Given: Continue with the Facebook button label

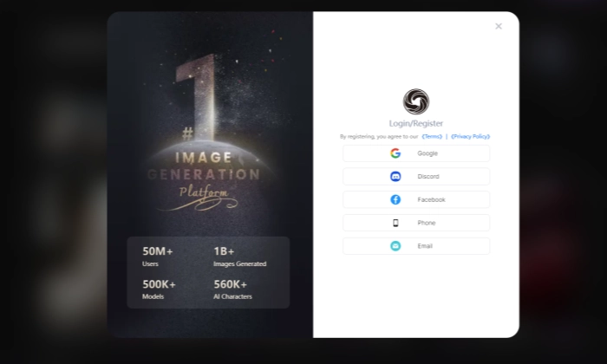Looking at the screenshot, I should point(431,200).
